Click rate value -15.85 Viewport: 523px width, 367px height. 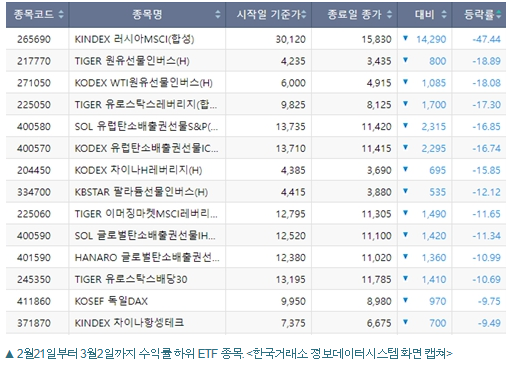coord(487,170)
